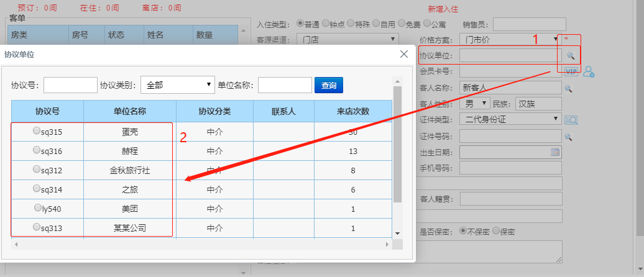Image resolution: width=644 pixels, height=277 pixels.
Task: Choose 自用 check-in type
Action: (x=376, y=24)
